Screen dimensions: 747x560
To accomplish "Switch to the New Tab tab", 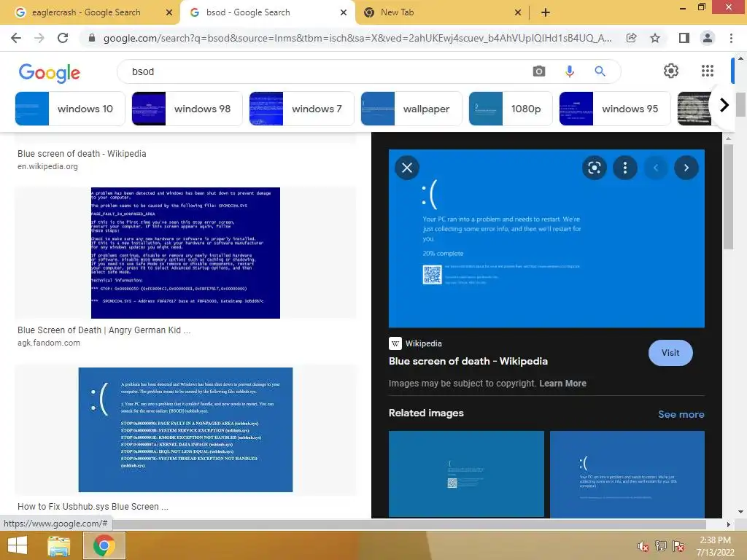I will tap(397, 12).
